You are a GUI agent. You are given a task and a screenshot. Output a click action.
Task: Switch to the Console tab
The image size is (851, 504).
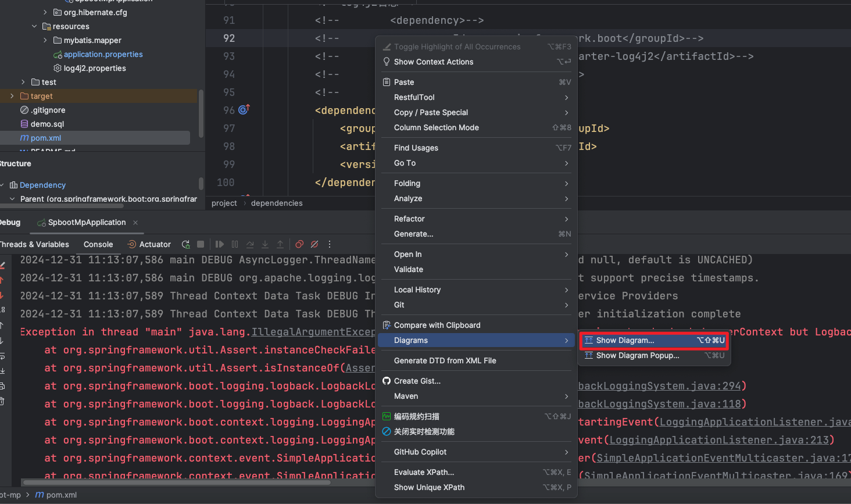(x=98, y=245)
